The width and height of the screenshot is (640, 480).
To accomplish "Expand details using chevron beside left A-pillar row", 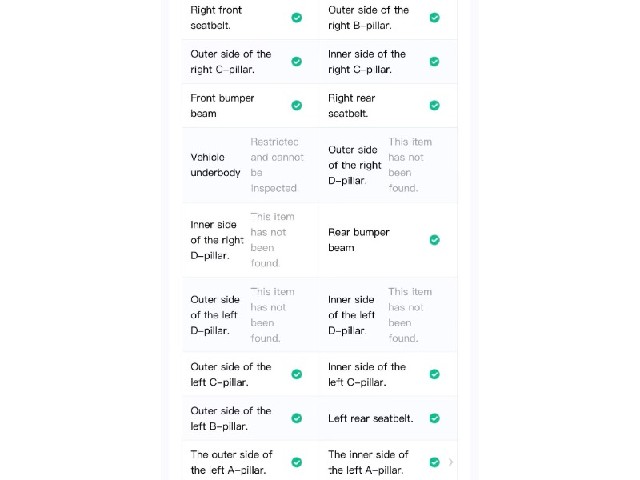I will [451, 462].
